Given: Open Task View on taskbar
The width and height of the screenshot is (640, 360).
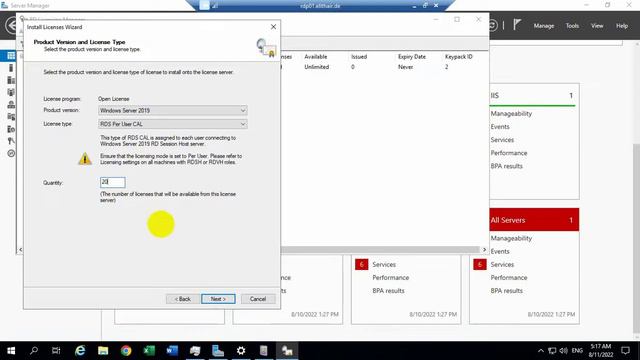Looking at the screenshot, I should coord(56,351).
